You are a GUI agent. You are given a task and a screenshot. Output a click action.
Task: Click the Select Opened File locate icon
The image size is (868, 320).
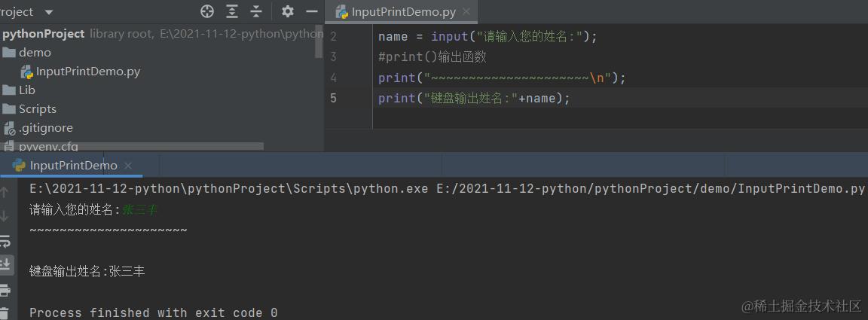[x=207, y=11]
